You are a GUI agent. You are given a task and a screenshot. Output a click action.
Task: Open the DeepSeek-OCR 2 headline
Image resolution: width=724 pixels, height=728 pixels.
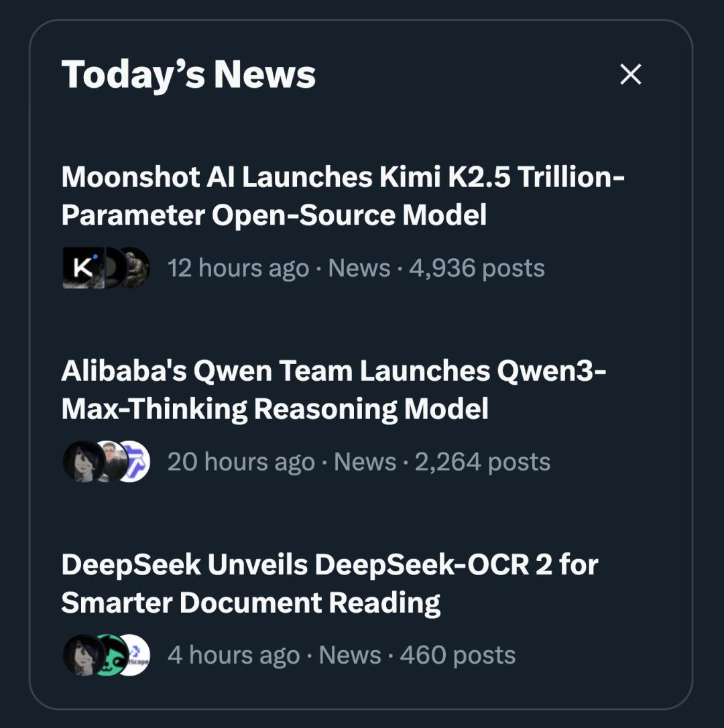pos(328,583)
